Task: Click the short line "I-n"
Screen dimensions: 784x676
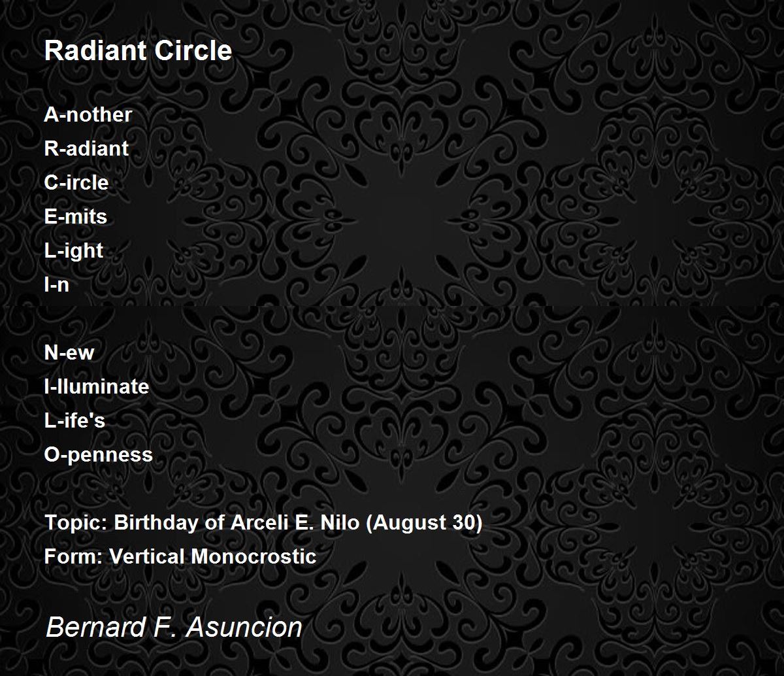Action: 57,284
